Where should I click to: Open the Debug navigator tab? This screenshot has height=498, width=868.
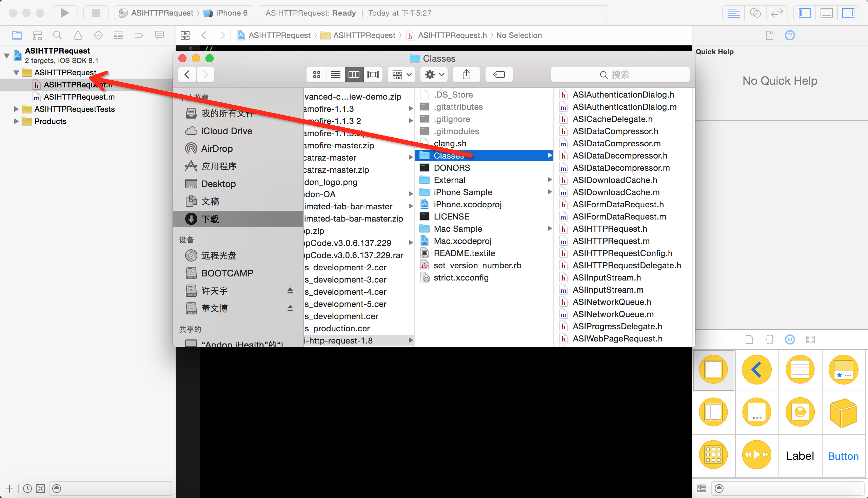coord(118,35)
